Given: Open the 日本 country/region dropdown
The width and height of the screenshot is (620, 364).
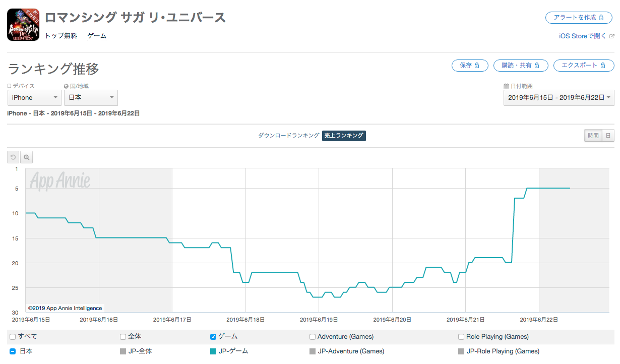Looking at the screenshot, I should point(91,98).
